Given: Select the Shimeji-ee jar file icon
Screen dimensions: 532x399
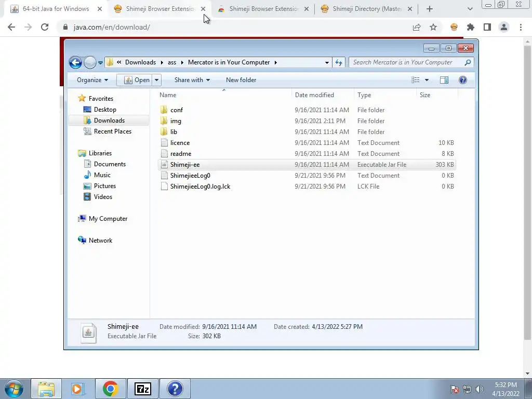Looking at the screenshot, I should tap(164, 165).
